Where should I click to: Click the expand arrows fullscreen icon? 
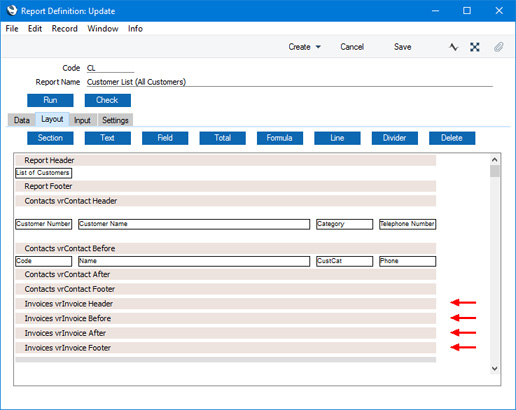coord(475,47)
